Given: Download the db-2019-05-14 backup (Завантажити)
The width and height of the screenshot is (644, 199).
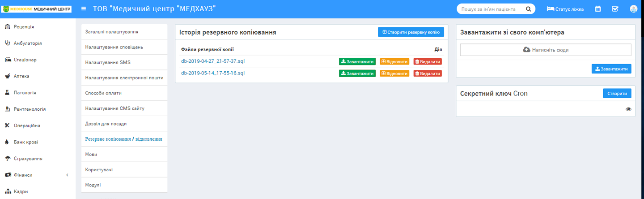Looking at the screenshot, I should 357,74.
